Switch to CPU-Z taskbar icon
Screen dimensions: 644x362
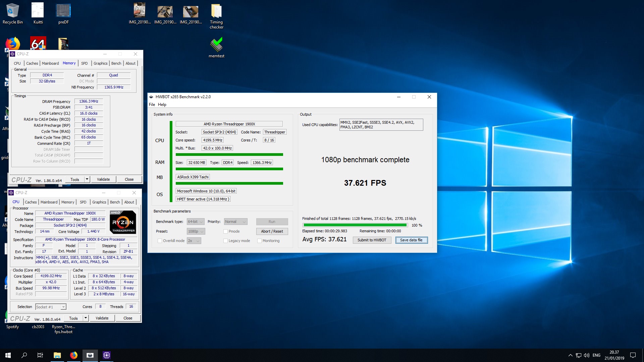point(107,355)
